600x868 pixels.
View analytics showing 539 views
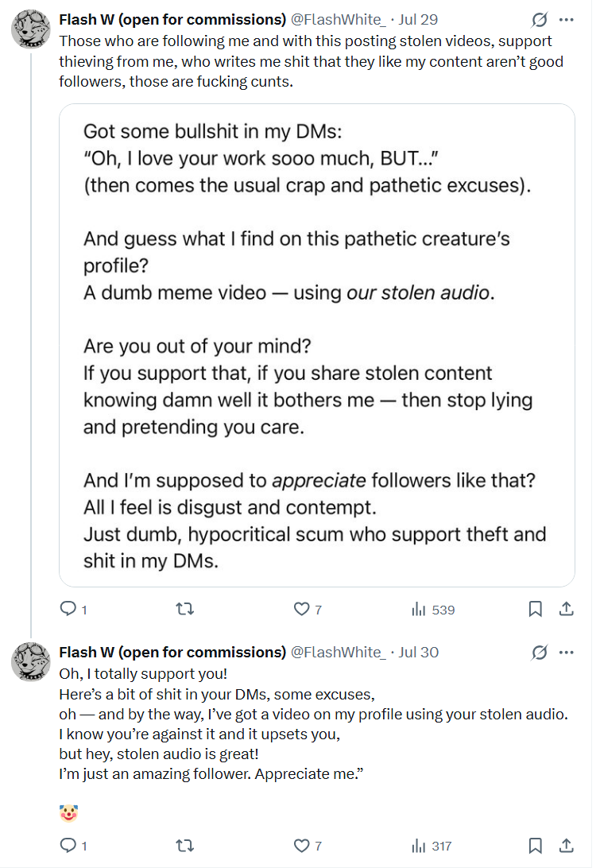tap(432, 610)
